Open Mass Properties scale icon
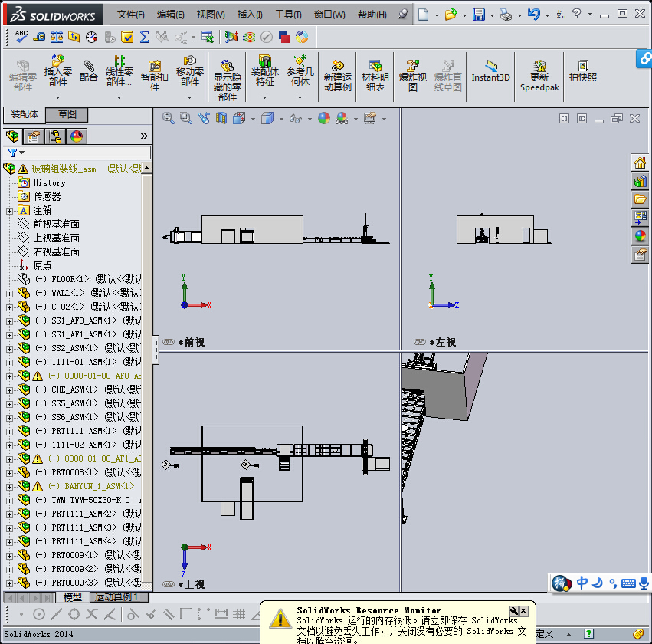 tap(57, 37)
